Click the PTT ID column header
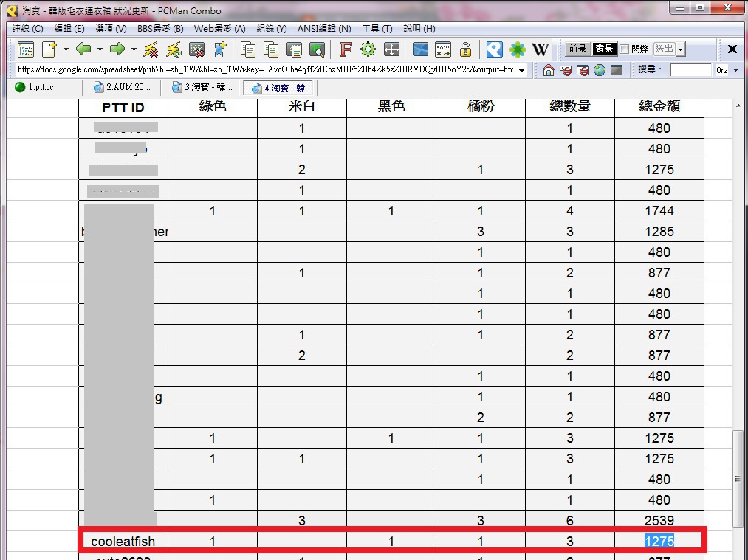This screenshot has height=560, width=748. click(123, 107)
